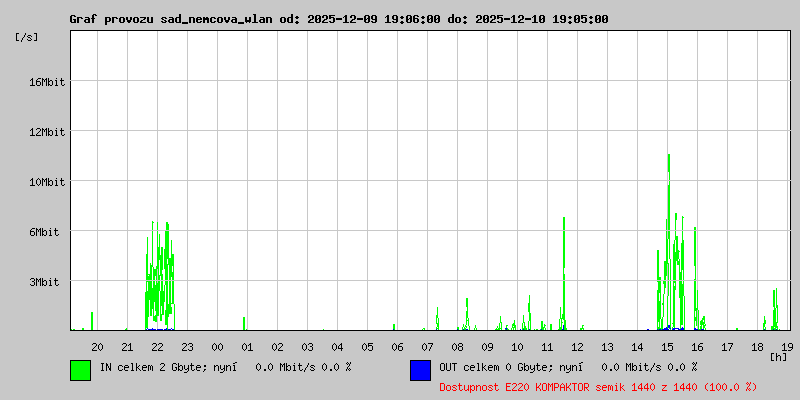Click hour label '13' on the x-axis
The width and height of the screenshot is (800, 400).
[608, 347]
